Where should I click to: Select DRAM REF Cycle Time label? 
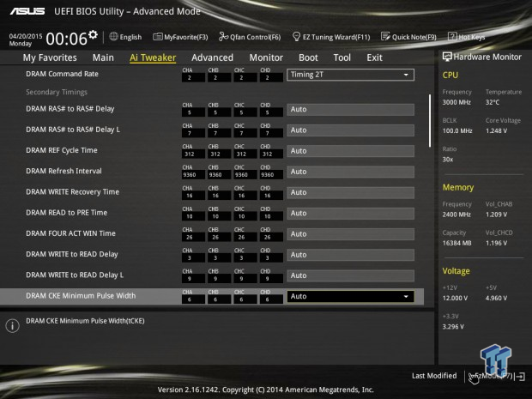pos(62,150)
